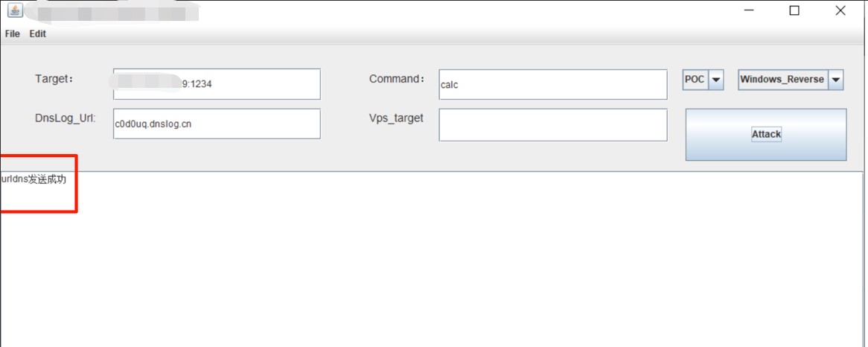The height and width of the screenshot is (347, 868).
Task: Click the urldns发送成功 output line
Action: [33, 179]
